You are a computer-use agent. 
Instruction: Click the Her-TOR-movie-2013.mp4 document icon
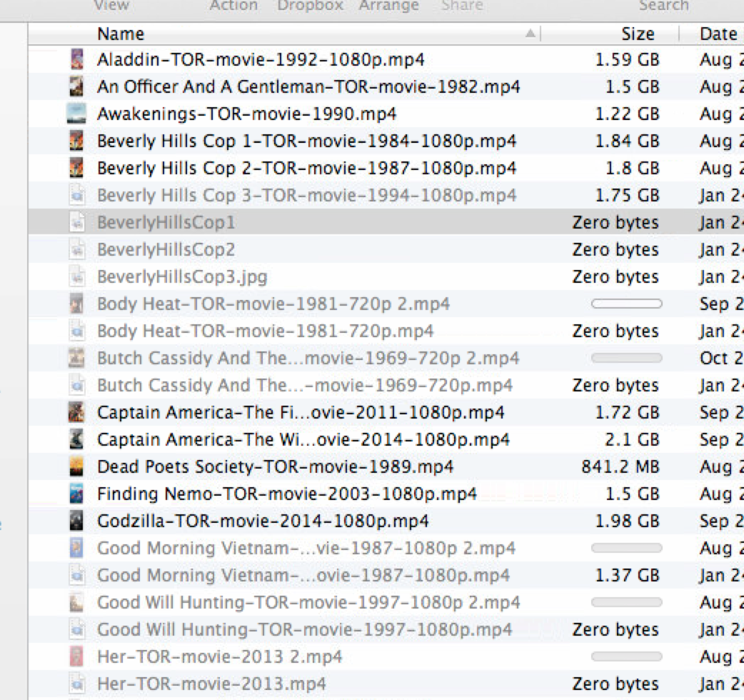[77, 684]
